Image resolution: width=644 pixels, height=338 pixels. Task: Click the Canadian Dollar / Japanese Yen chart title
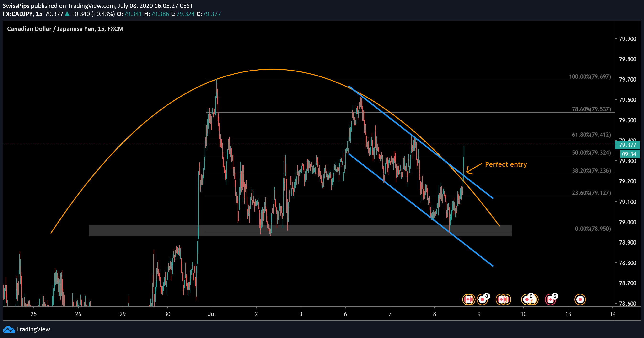click(x=65, y=29)
